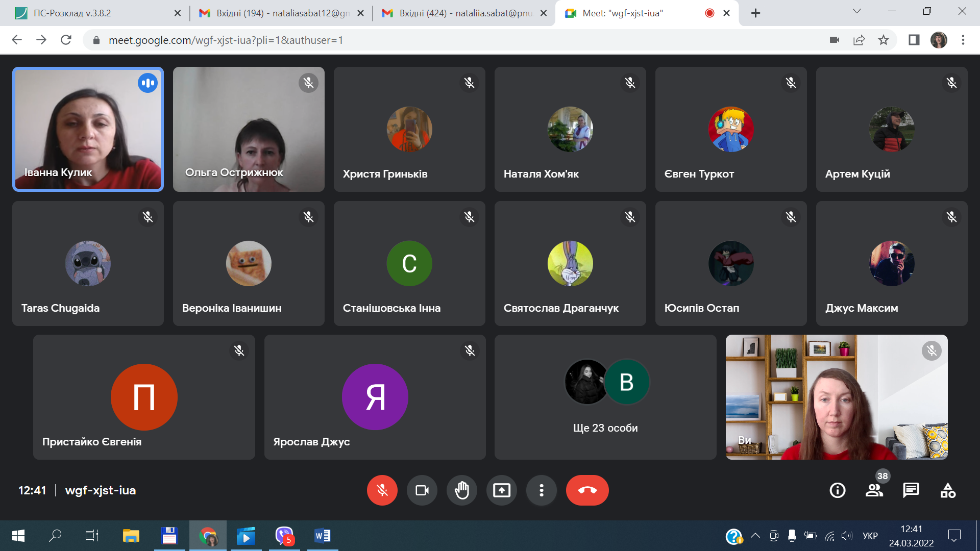Viewport: 980px width, 551px height.
Task: Show hidden system tray icons
Action: point(755,536)
